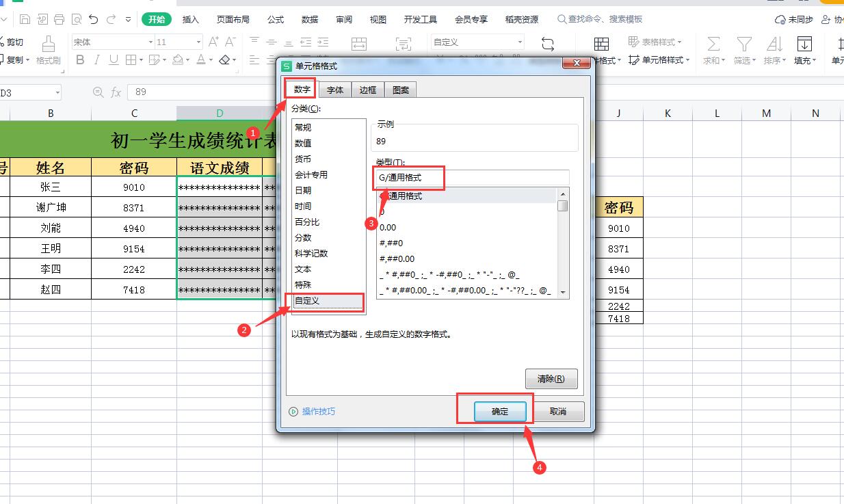Open the font size dropdown showing 11
844x504 pixels.
point(198,42)
